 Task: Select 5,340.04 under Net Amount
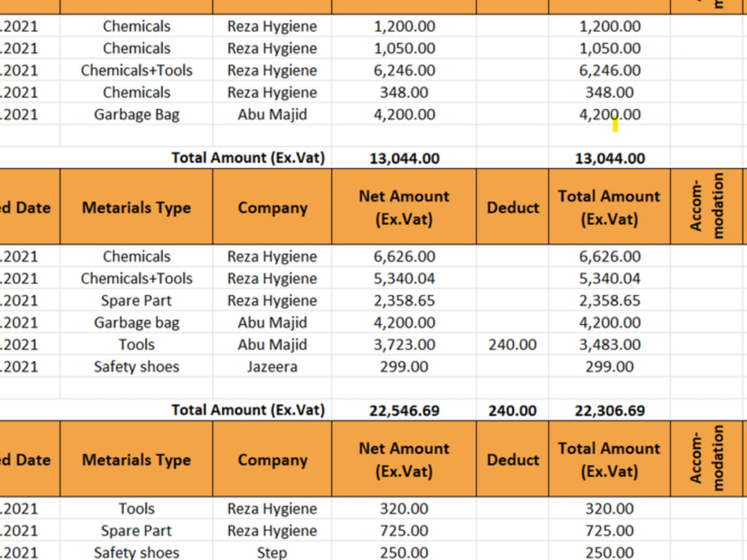tap(404, 279)
